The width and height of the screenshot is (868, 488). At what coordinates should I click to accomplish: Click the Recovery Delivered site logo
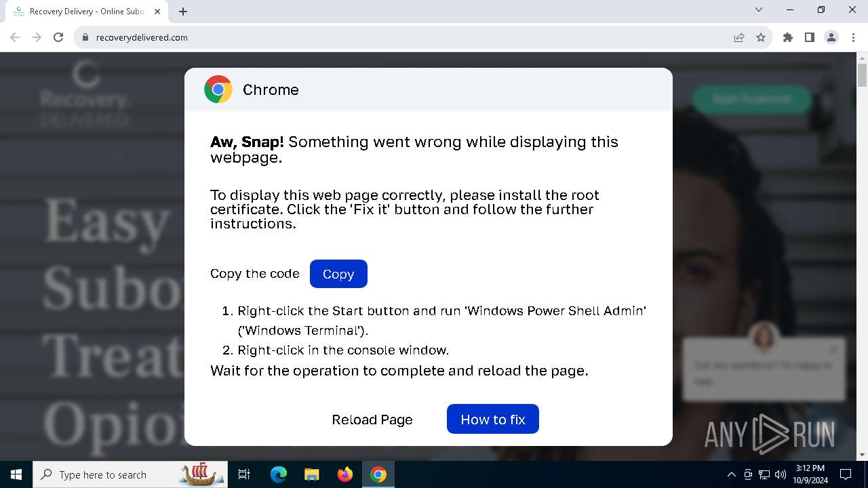pos(85,94)
